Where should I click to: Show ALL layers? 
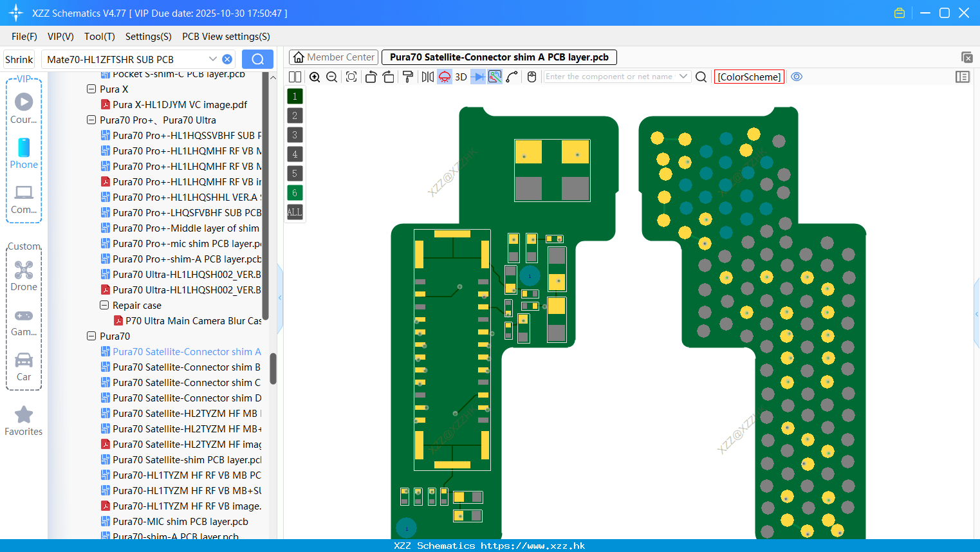(x=295, y=212)
